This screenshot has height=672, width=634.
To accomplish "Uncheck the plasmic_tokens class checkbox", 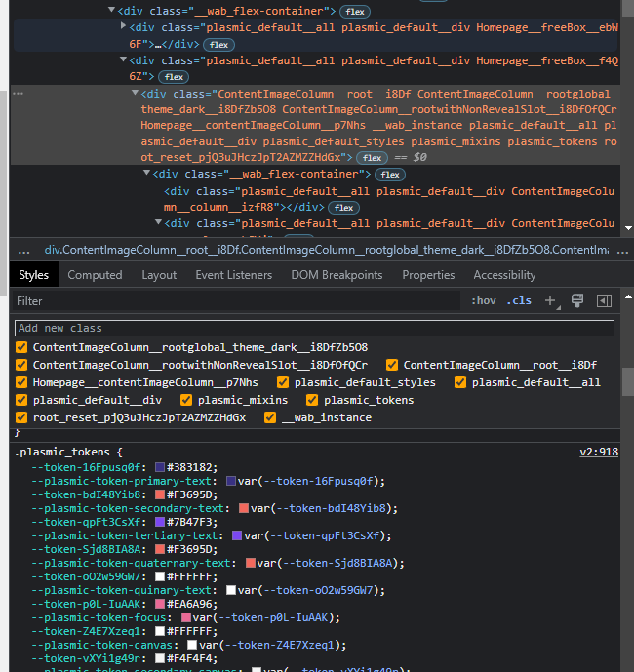I will click(x=312, y=400).
